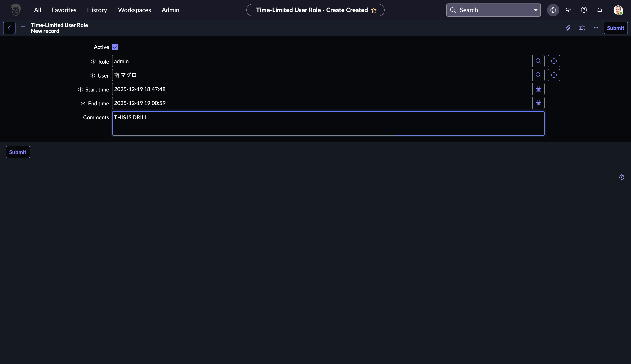The height and width of the screenshot is (364, 631).
Task: Go back with the header arrow button
Action: 9,28
